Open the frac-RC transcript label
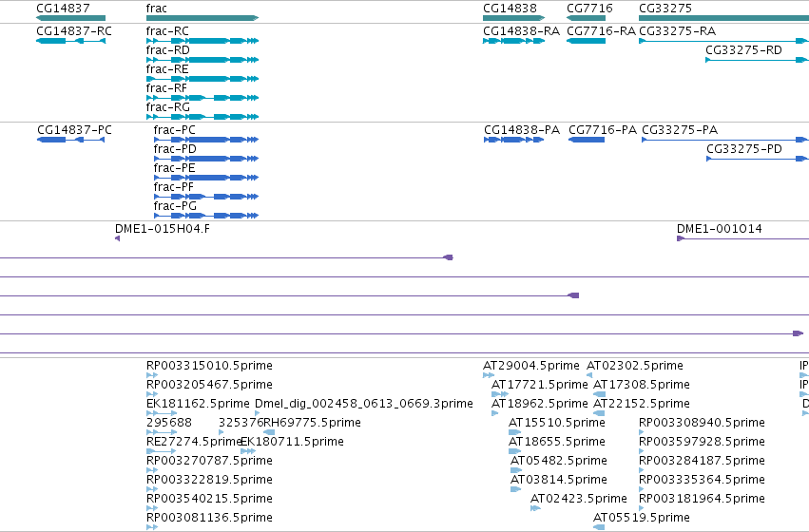The image size is (809, 532). pyautogui.click(x=167, y=31)
